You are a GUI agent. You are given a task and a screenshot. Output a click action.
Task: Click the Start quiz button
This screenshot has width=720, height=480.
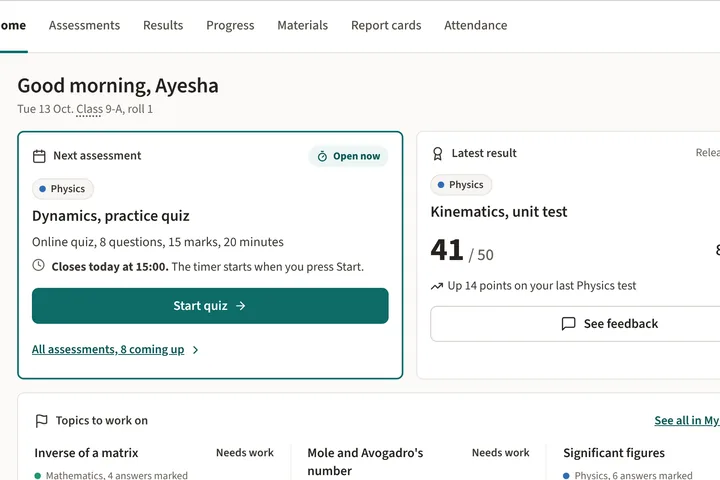click(210, 306)
